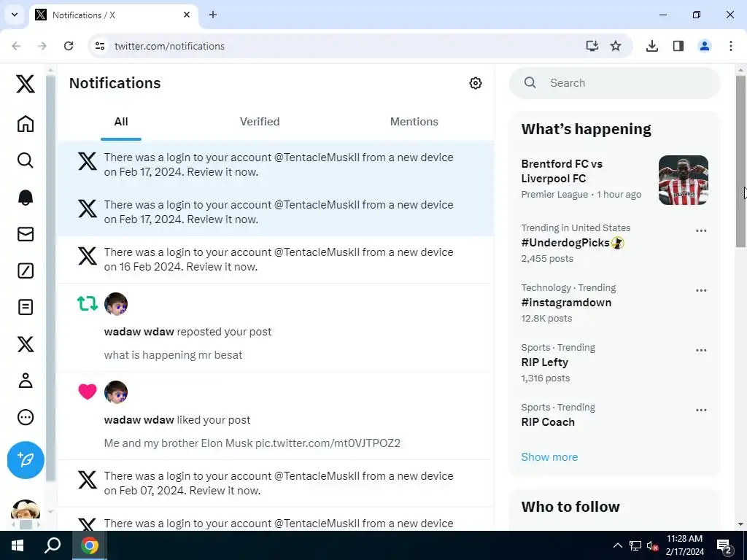Open second Feb 17 login alert notification

[x=275, y=212]
